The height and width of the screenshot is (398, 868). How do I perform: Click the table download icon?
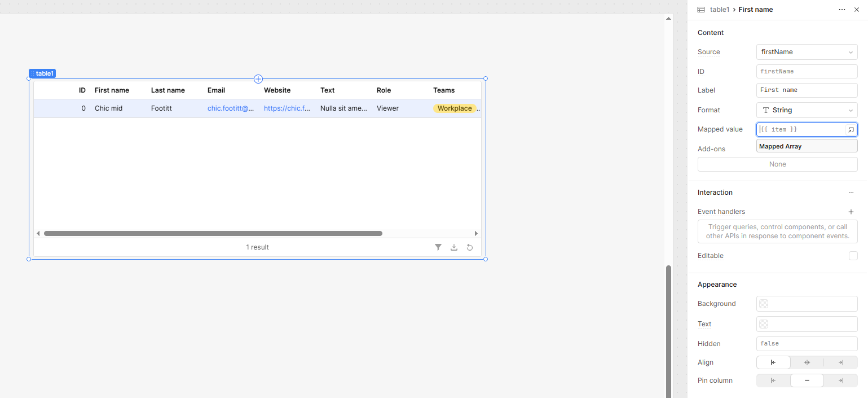(454, 247)
